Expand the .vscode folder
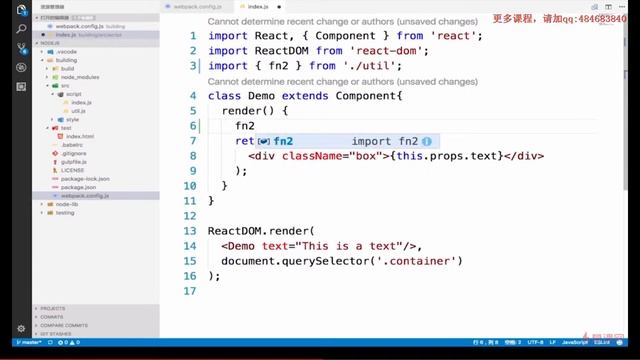 click(96, 52)
